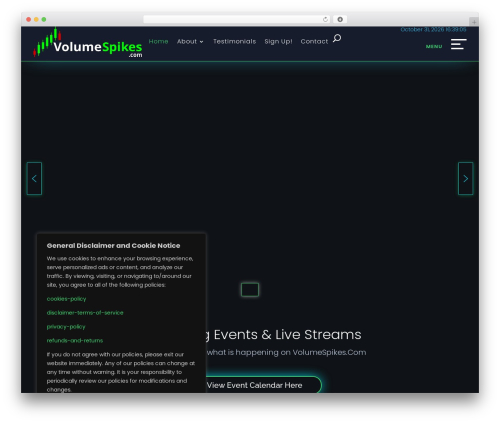Click the green maximize window dot
Image resolution: width=500 pixels, height=423 pixels.
click(x=44, y=19)
